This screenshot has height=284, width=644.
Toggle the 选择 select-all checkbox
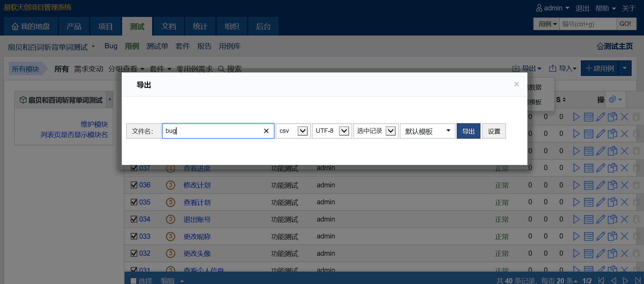(133, 281)
